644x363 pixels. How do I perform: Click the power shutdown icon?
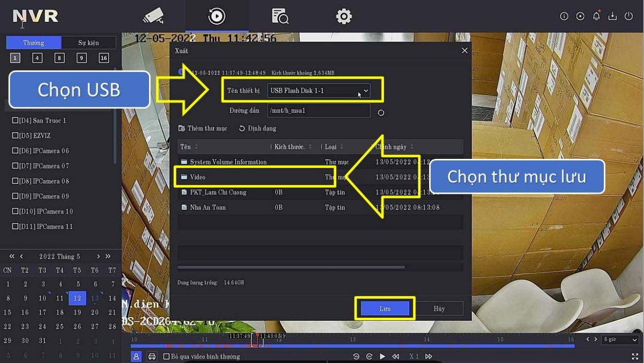coord(628,16)
